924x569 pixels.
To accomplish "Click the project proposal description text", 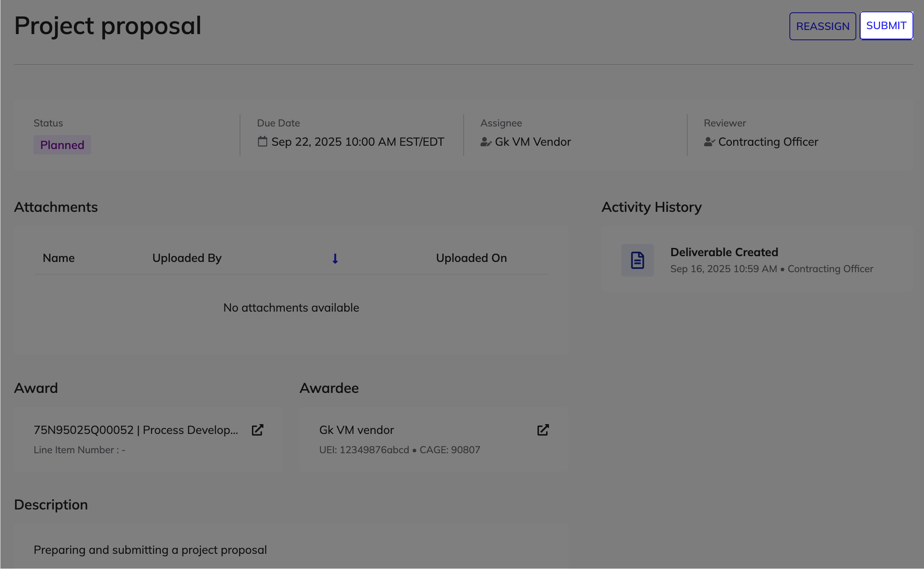I will 150,550.
